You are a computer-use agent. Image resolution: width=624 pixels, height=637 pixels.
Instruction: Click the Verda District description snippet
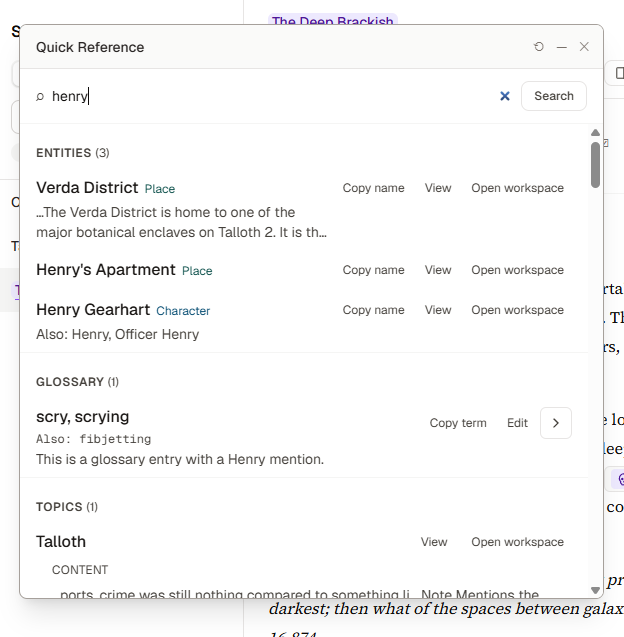point(181,222)
